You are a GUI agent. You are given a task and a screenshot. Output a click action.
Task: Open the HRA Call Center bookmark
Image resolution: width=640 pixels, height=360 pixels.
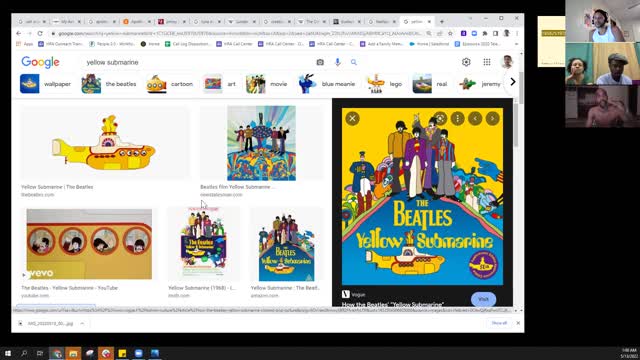pos(234,44)
